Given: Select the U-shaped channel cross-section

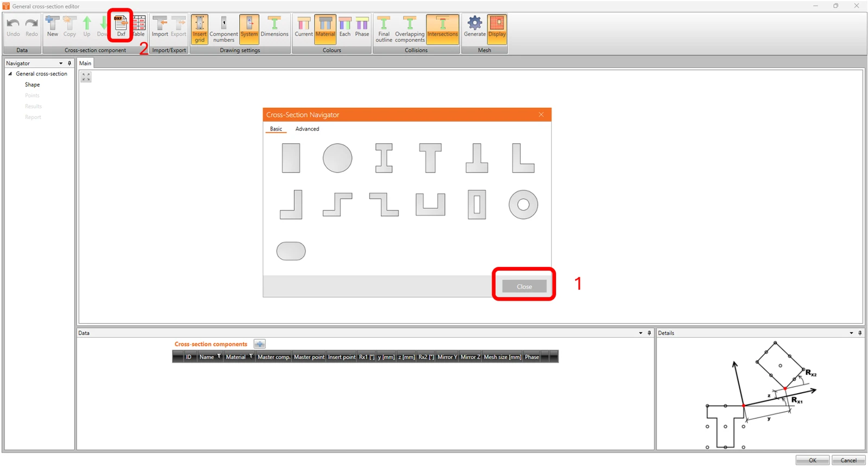Looking at the screenshot, I should 430,204.
